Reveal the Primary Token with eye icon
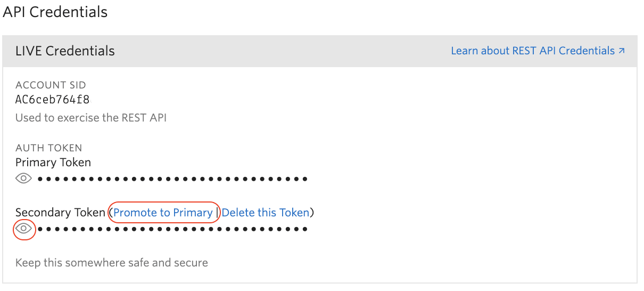 point(24,179)
